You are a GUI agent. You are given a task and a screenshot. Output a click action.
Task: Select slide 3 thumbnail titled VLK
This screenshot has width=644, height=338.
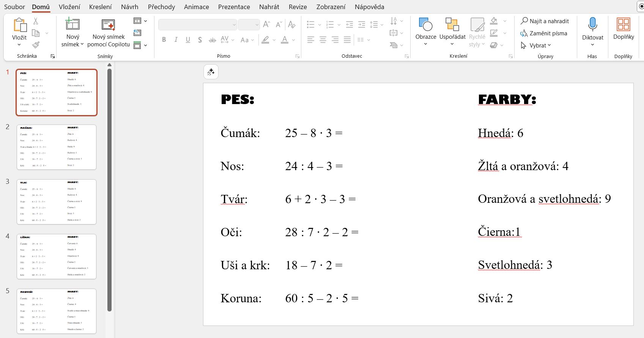(57, 202)
